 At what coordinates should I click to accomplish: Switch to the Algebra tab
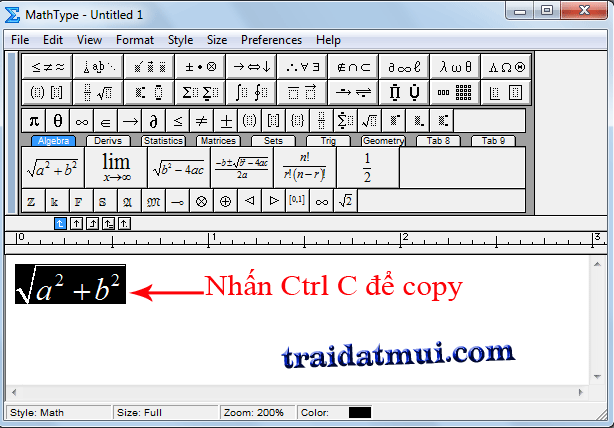click(x=54, y=141)
